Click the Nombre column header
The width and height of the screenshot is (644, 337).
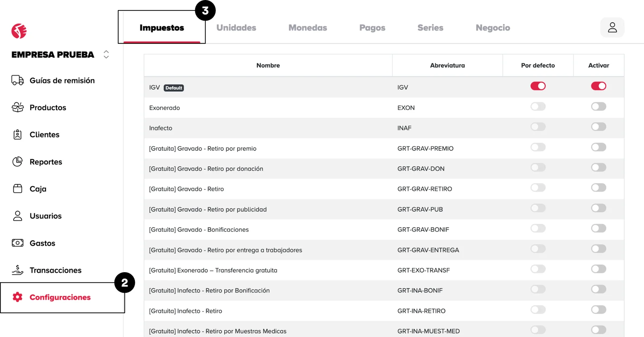pos(268,65)
